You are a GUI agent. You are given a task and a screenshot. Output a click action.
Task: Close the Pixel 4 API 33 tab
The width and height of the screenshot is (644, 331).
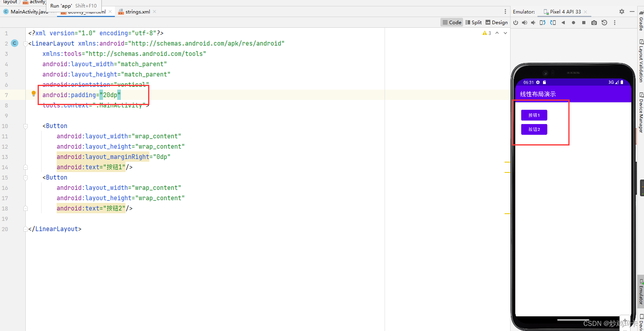[x=585, y=12]
